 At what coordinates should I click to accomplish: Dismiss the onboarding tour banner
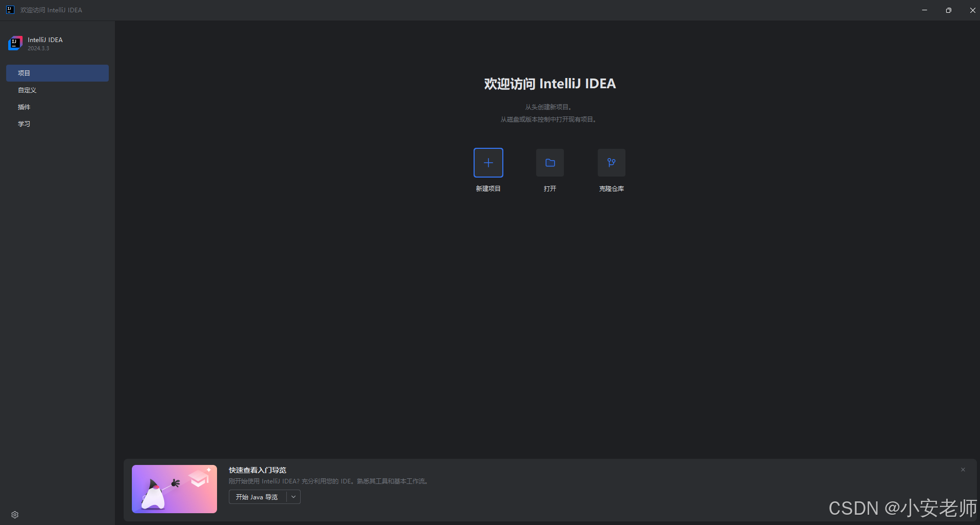963,470
